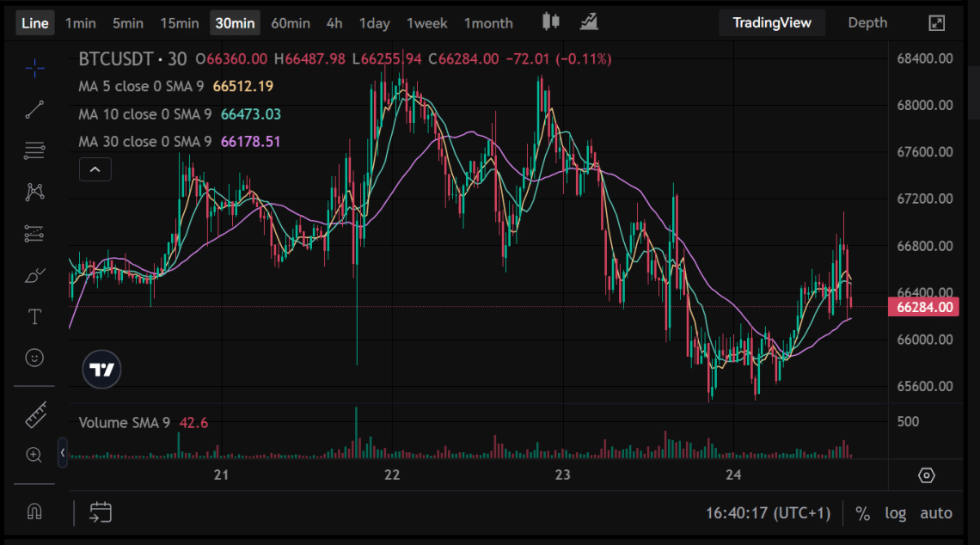980x545 pixels.
Task: Open the XABCD pattern tool
Action: tap(34, 192)
